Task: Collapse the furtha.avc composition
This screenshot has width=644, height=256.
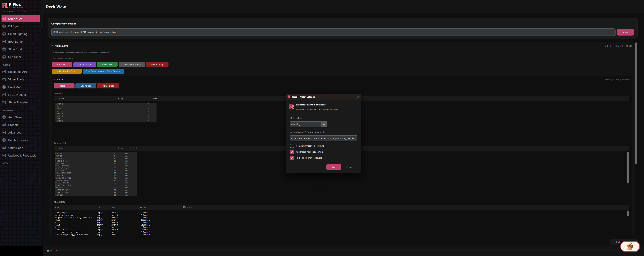Action: click(x=52, y=46)
